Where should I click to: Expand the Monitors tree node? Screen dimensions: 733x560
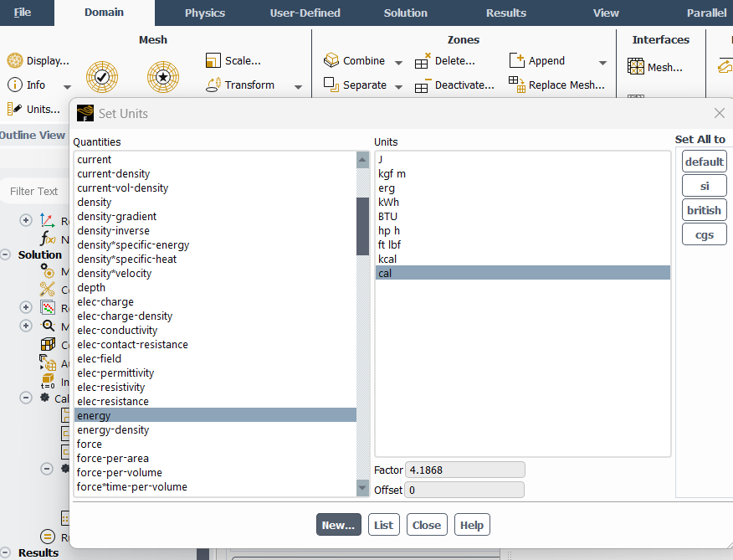coord(26,326)
